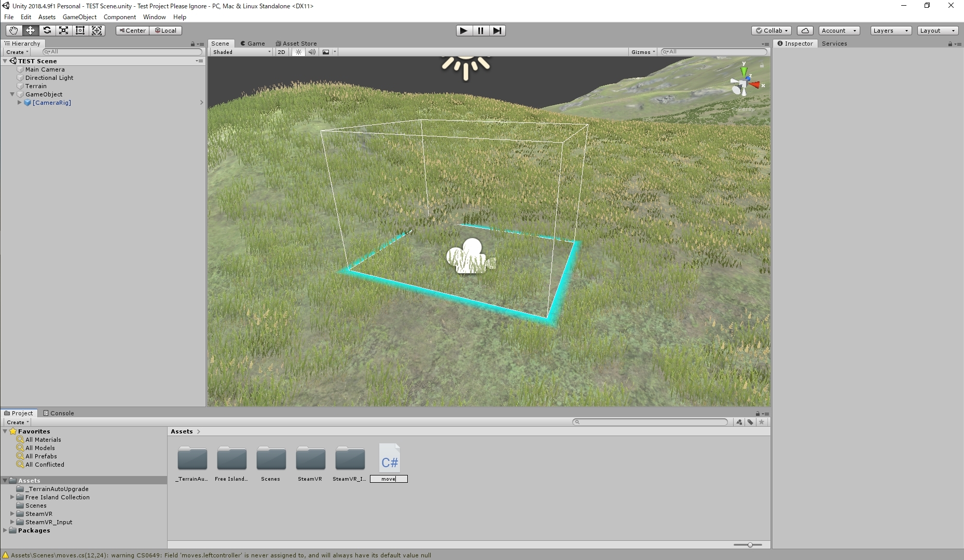Expand the [CameraRig] hierarchy item
964x560 pixels.
point(19,103)
